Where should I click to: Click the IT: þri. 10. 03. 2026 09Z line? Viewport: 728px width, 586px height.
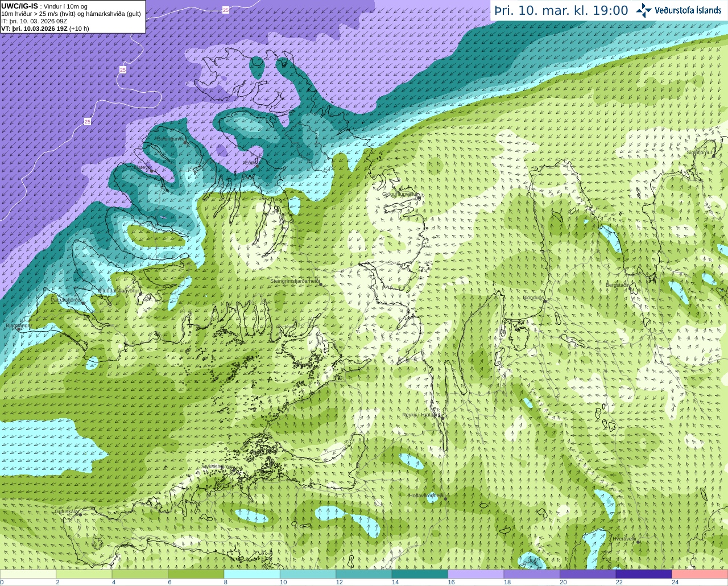(x=34, y=21)
